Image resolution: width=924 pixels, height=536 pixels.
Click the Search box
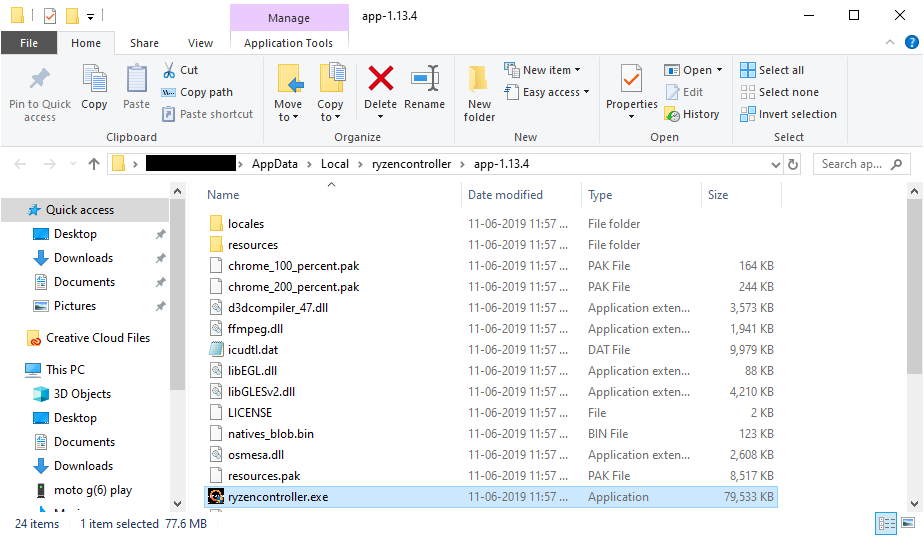pos(860,164)
